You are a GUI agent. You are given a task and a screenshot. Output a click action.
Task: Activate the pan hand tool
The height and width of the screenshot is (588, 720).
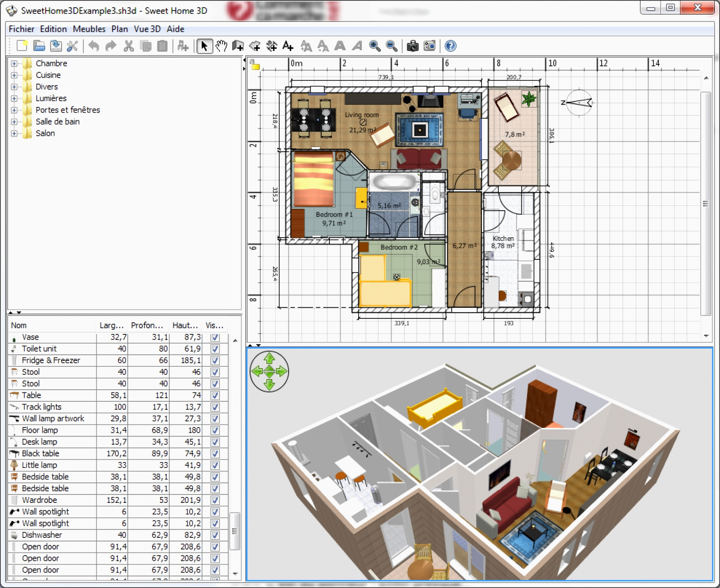pos(221,46)
